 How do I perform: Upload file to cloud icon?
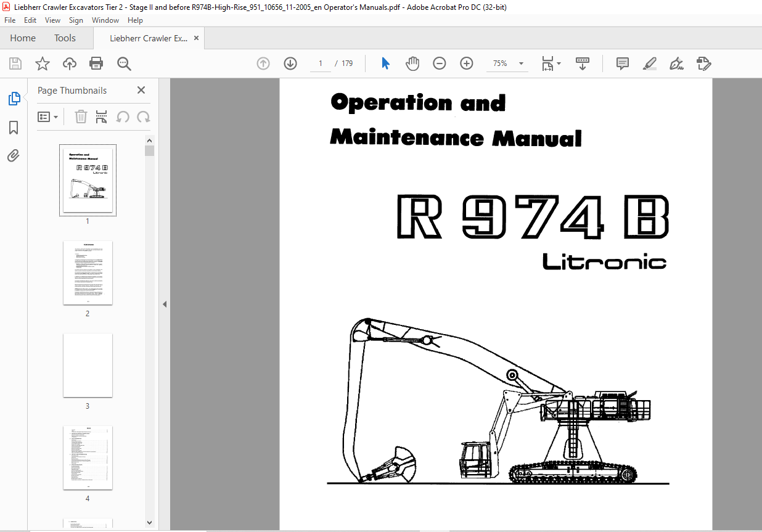[70, 63]
